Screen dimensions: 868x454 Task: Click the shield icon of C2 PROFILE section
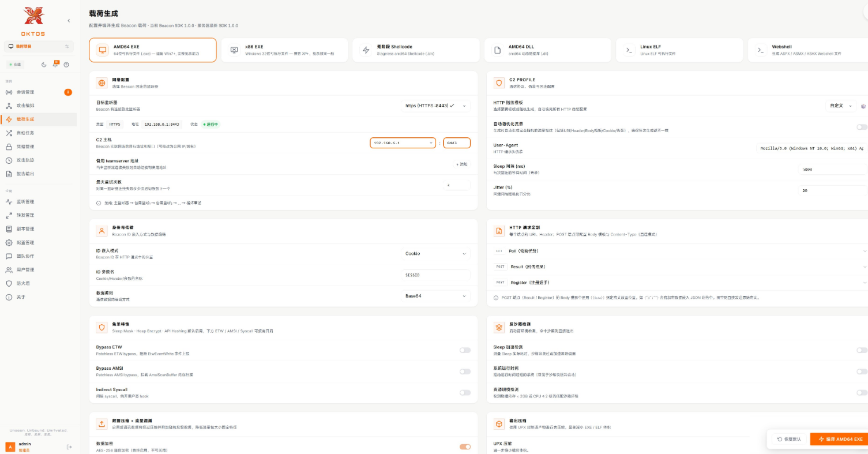499,83
